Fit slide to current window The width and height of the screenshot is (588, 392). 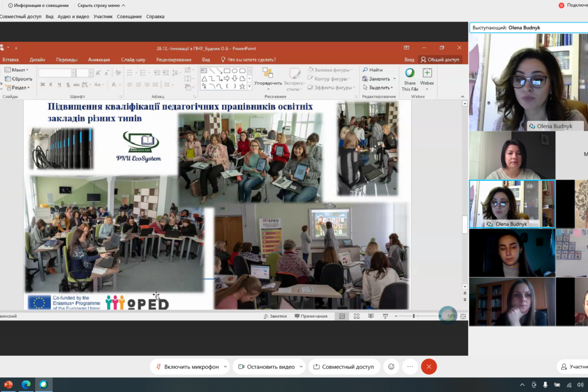click(463, 316)
